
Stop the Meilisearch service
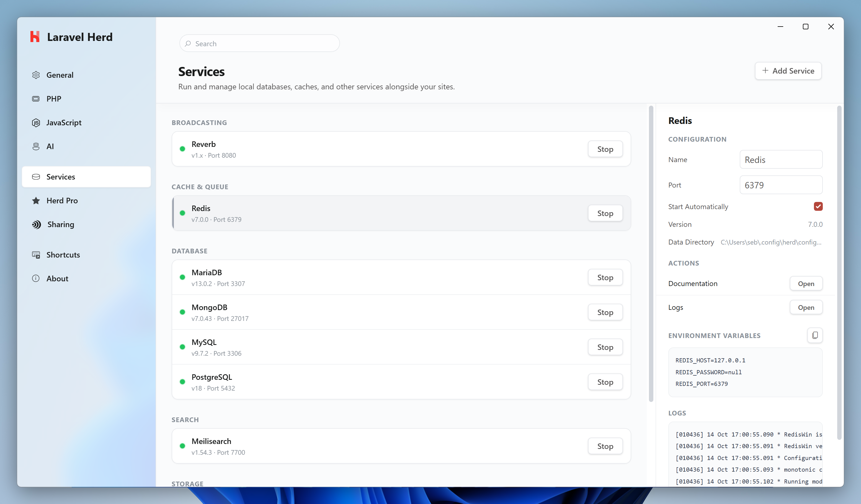tap(605, 446)
